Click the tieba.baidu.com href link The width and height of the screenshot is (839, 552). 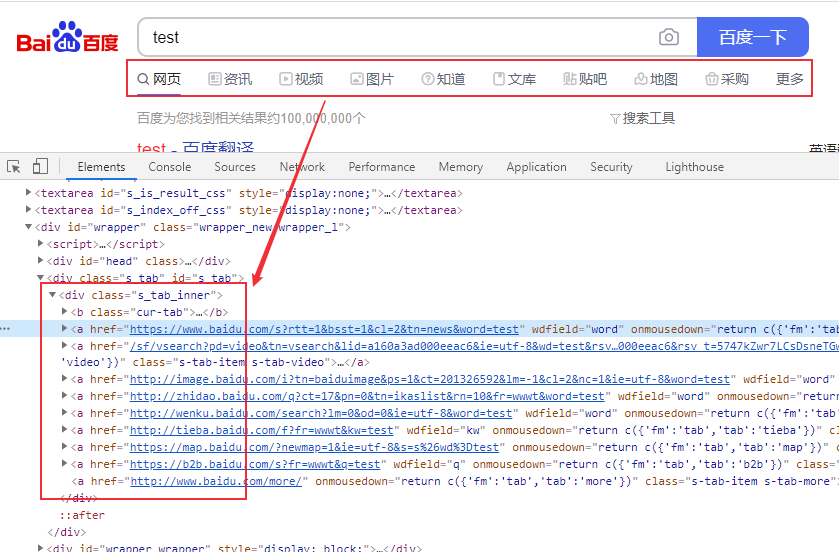(x=262, y=431)
